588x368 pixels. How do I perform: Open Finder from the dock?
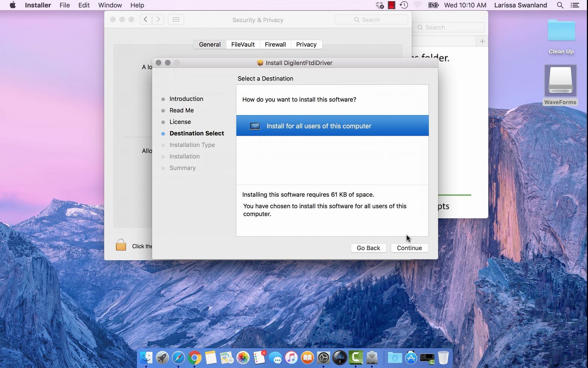(146, 357)
